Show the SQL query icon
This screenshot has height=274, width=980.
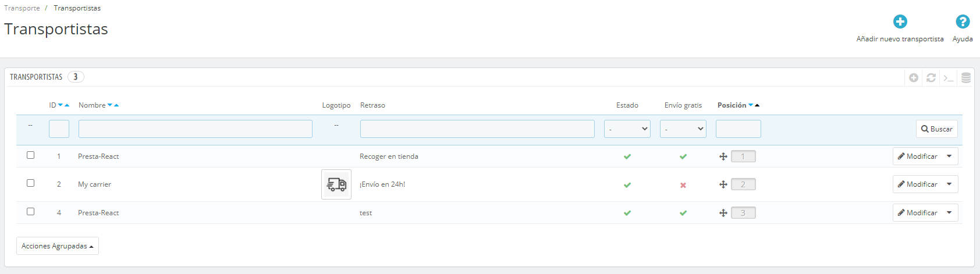coord(949,77)
